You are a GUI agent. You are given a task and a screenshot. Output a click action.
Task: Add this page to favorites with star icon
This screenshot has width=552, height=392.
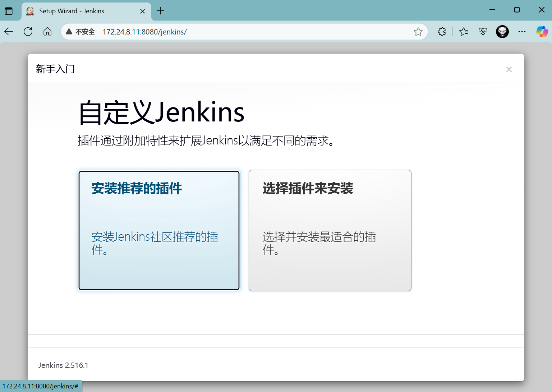click(418, 32)
